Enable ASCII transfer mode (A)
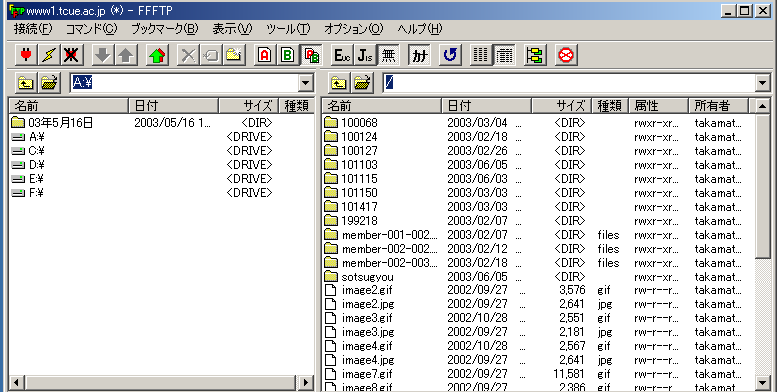 [x=265, y=55]
